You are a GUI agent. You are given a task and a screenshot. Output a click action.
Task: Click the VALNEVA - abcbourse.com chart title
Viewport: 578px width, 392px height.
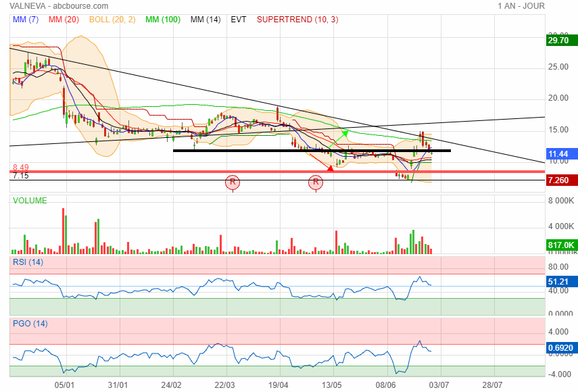pyautogui.click(x=59, y=6)
